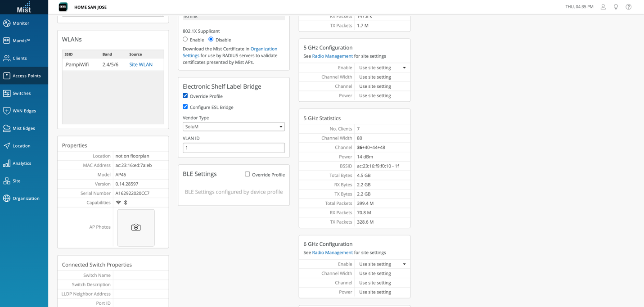The image size is (644, 307).
Task: Open the Analytics menu item
Action: click(22, 163)
